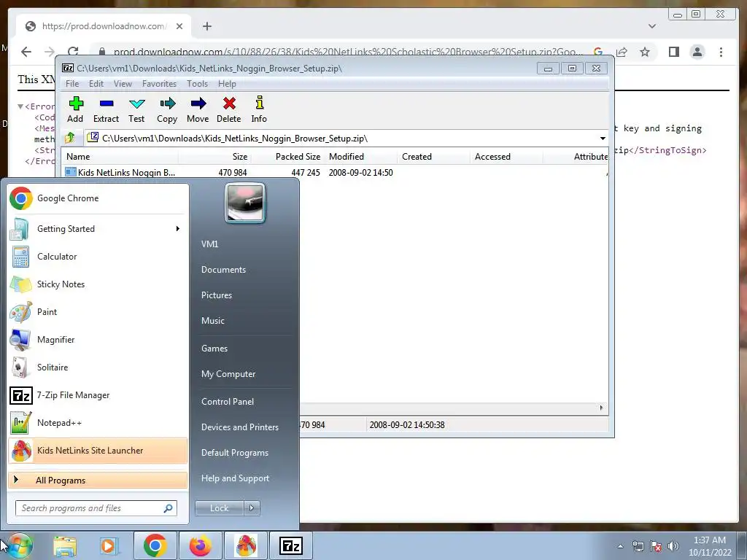Open Kids NetLinks Site Launcher entry

[98, 451]
